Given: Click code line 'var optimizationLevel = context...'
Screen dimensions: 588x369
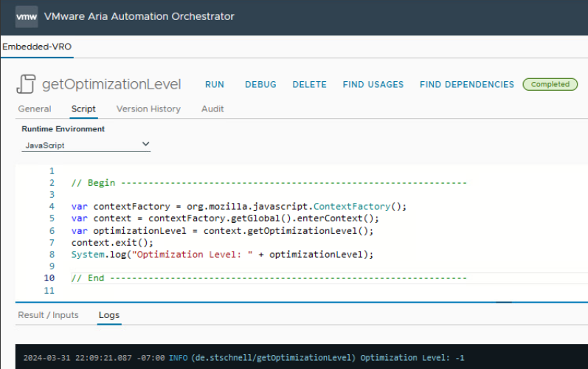Looking at the screenshot, I should [222, 230].
